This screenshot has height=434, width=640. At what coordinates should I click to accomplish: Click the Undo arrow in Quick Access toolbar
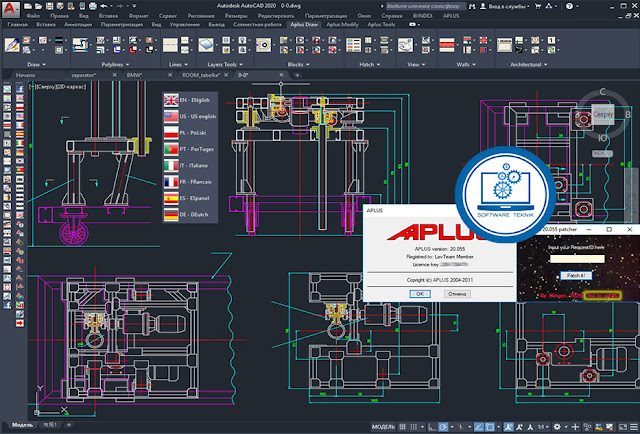coord(104,6)
